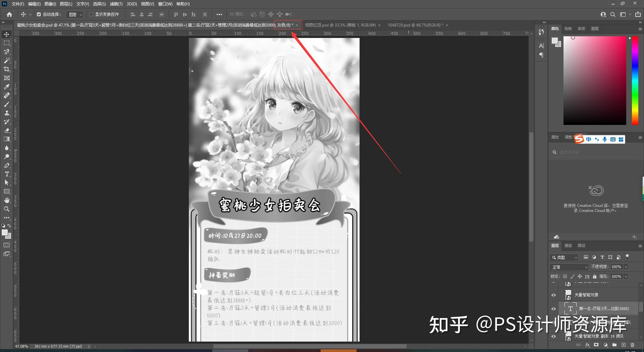Open the Color panel flyout menu
Image resolution: width=644 pixels, height=352 pixels.
pyautogui.click(x=640, y=29)
